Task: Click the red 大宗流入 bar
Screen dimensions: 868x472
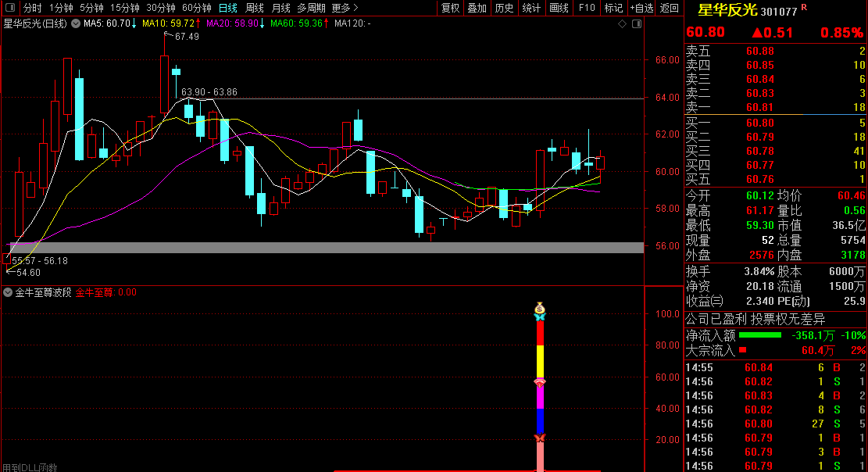Action: 742,350
